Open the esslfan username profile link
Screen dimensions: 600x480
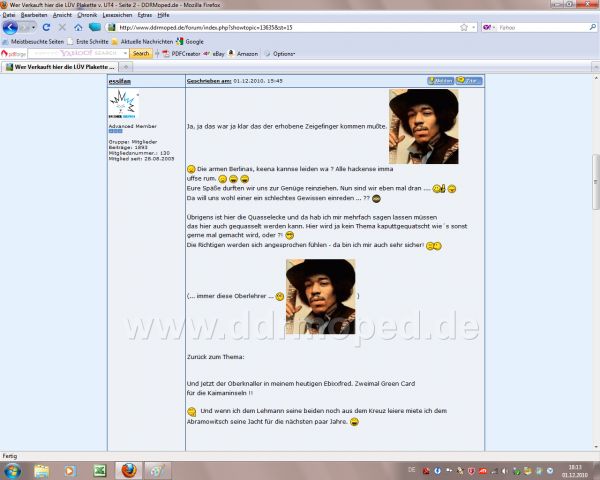[x=120, y=80]
